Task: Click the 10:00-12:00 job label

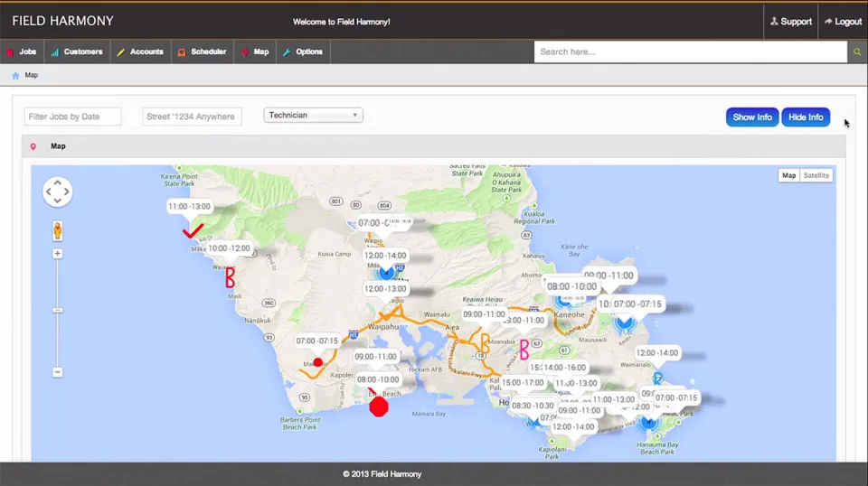Action: pyautogui.click(x=229, y=248)
